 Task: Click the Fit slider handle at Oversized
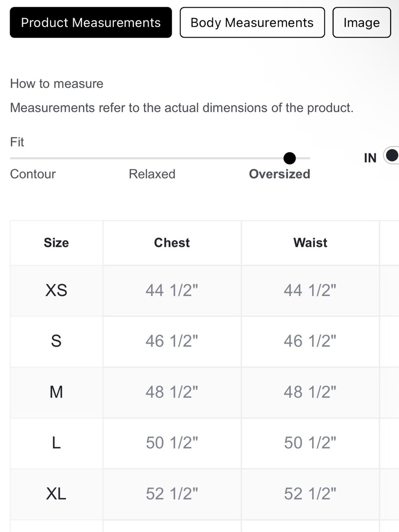pyautogui.click(x=290, y=158)
